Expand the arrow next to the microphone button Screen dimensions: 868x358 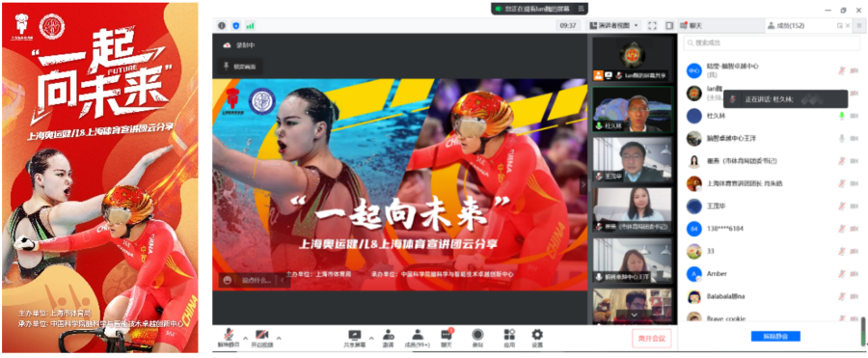coord(245,338)
